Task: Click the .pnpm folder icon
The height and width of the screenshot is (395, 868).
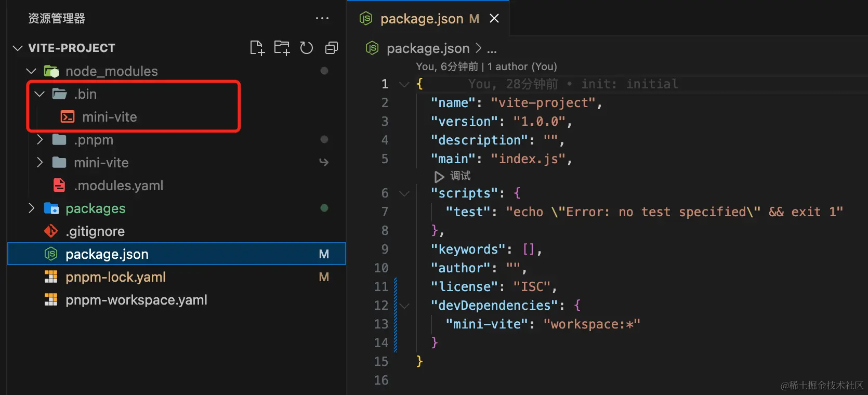Action: pyautogui.click(x=59, y=139)
